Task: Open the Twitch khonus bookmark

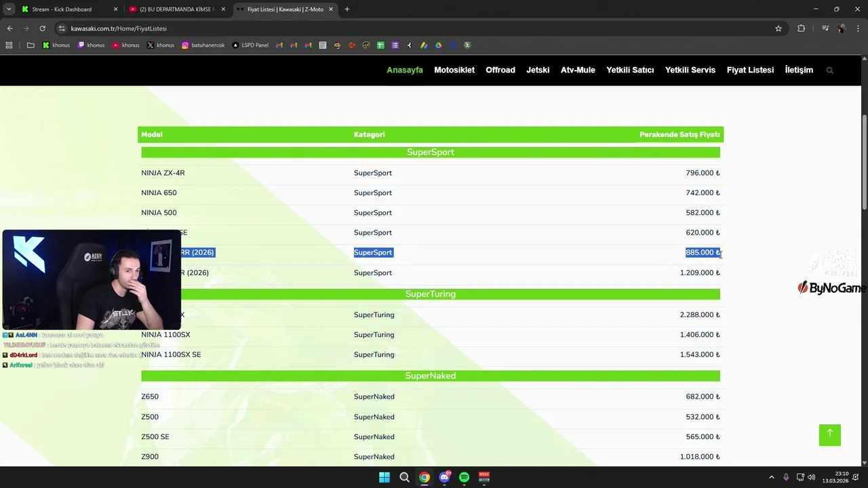Action: coord(92,45)
